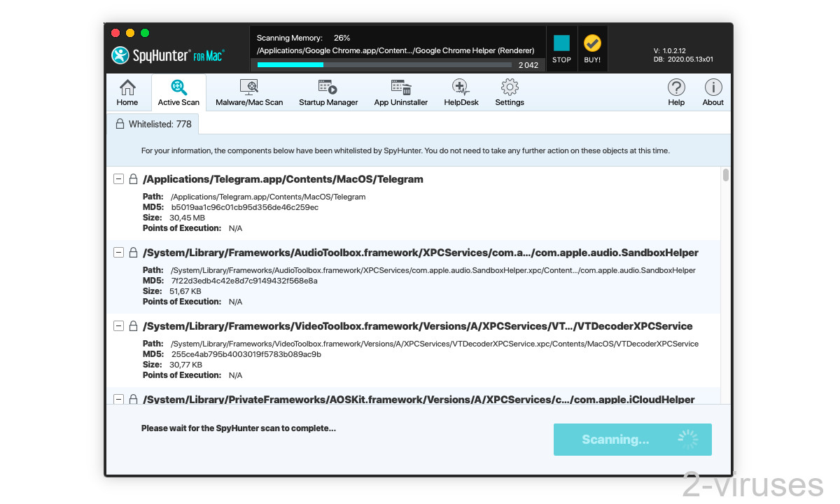
Task: Open Settings gear
Action: click(510, 92)
